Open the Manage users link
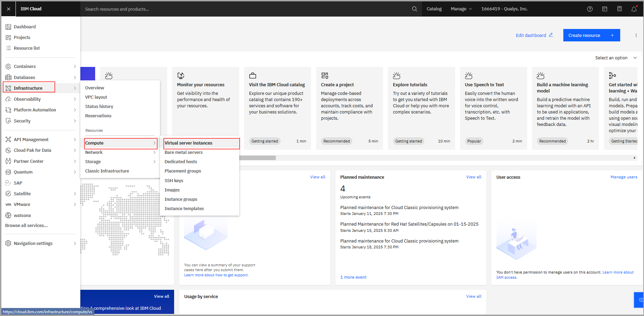Image resolution: width=644 pixels, height=316 pixels. point(624,177)
